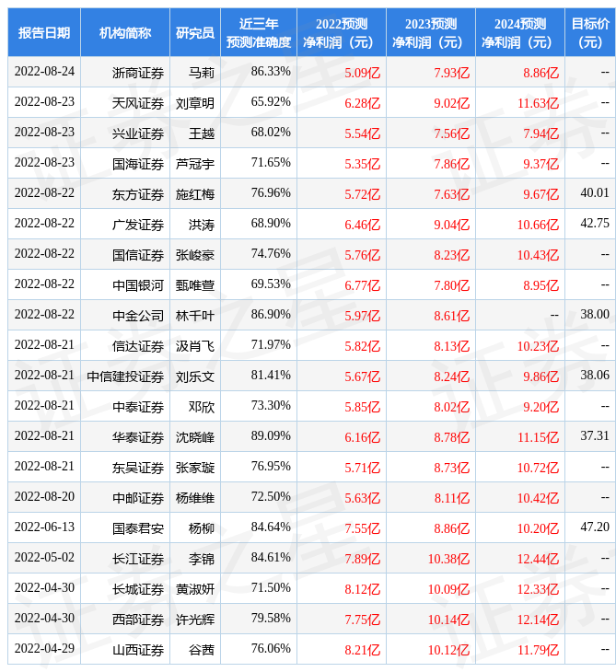Click the 机构简称 column header
This screenshot has width=616, height=672.
125,32
